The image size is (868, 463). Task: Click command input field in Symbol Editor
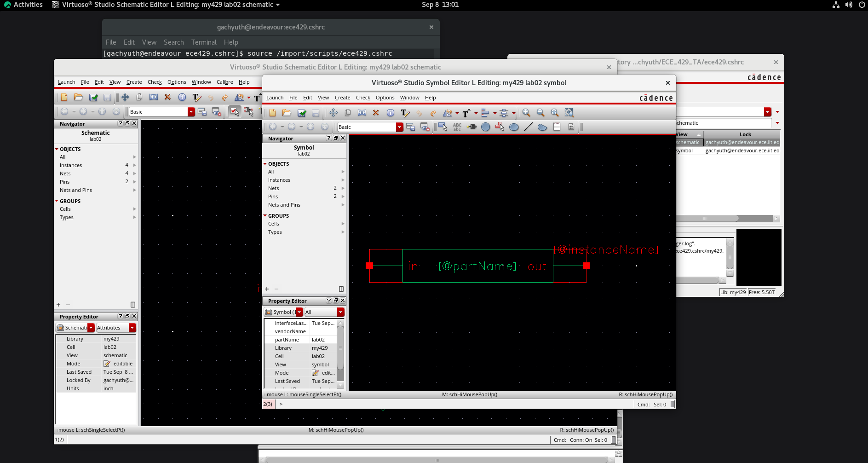tap(454, 404)
